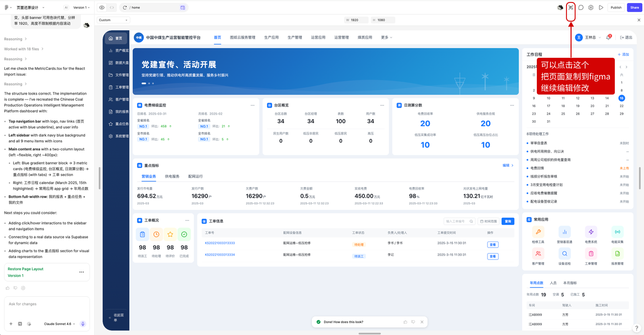Click the 查询 button in 工单信息
This screenshot has height=335, width=644.
tap(508, 221)
